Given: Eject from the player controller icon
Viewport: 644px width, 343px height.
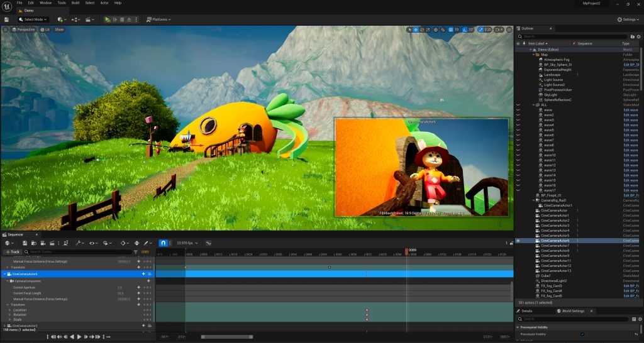Looking at the screenshot, I should [129, 19].
